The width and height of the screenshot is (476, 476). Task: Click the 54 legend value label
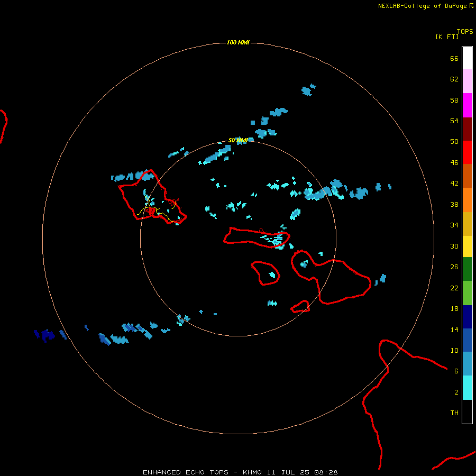click(x=454, y=121)
